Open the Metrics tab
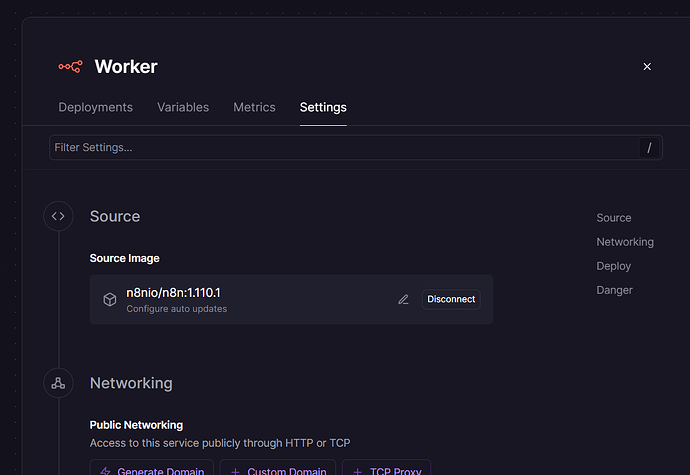 tap(254, 107)
